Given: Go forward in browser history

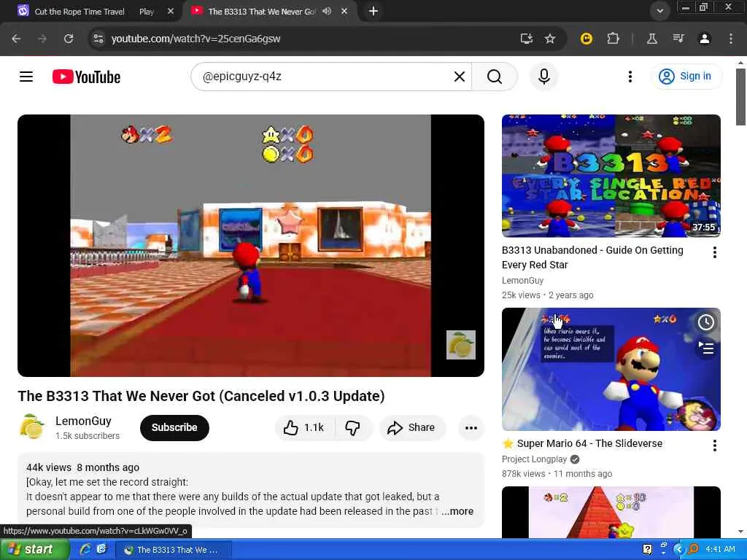Looking at the screenshot, I should click(42, 39).
